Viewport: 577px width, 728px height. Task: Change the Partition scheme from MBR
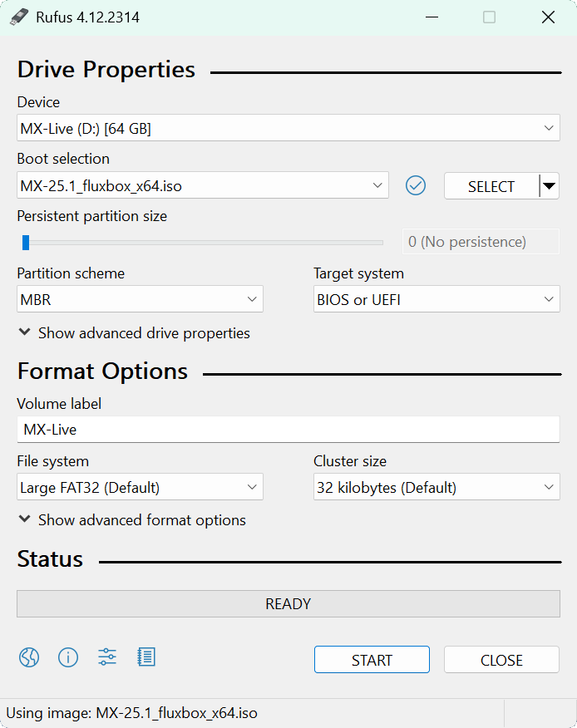(140, 300)
